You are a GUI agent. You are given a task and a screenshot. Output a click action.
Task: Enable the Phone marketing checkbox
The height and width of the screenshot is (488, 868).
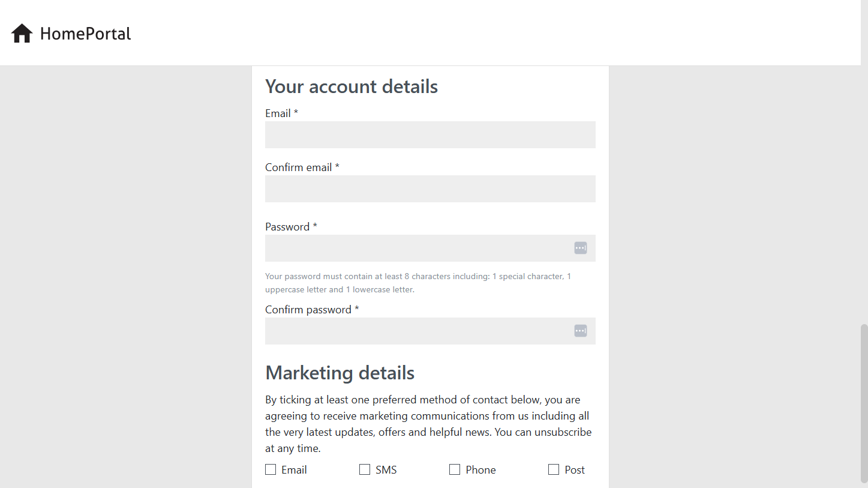pyautogui.click(x=455, y=469)
